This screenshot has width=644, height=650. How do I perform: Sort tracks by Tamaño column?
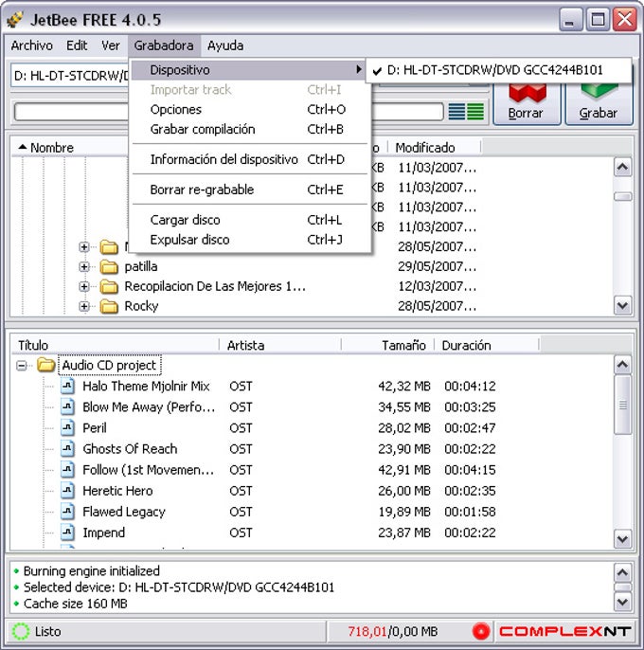tap(387, 345)
